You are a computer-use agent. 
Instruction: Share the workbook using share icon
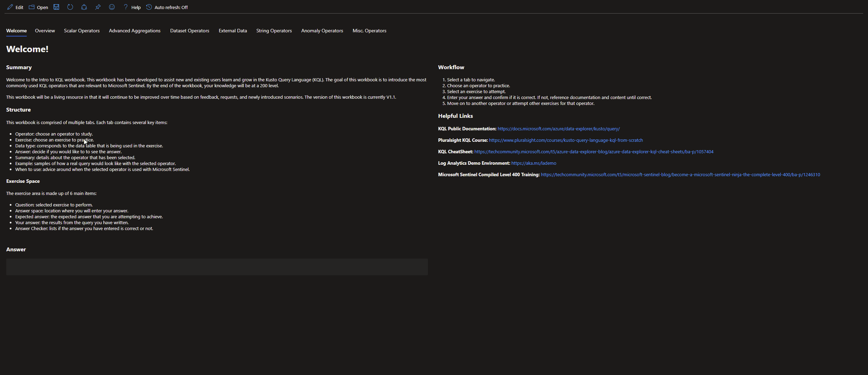click(84, 7)
